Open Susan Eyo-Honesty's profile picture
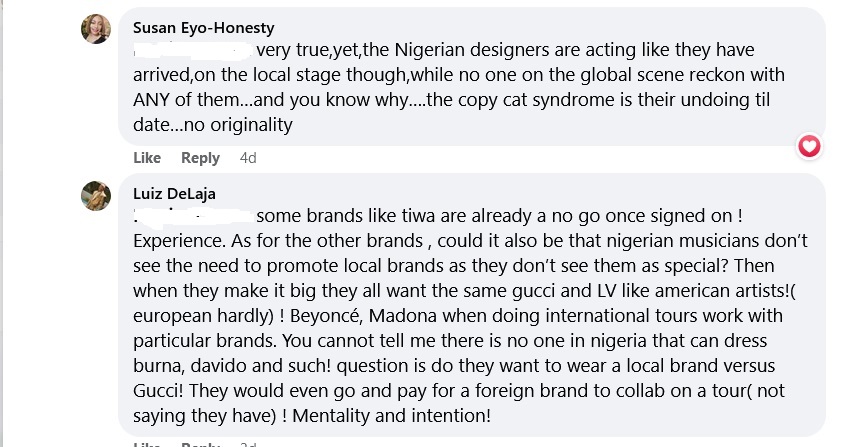This screenshot has width=853, height=447. tap(96, 30)
